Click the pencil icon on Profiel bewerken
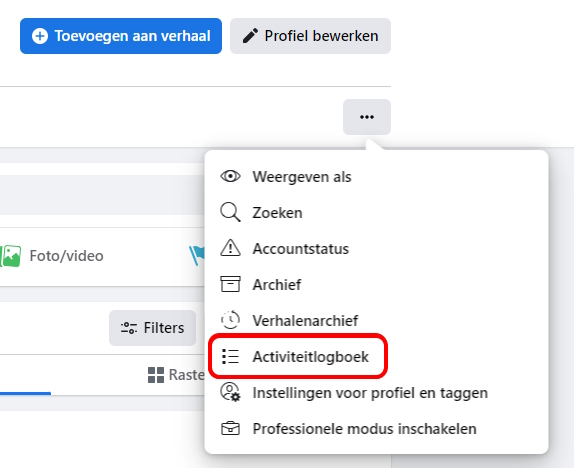 250,36
